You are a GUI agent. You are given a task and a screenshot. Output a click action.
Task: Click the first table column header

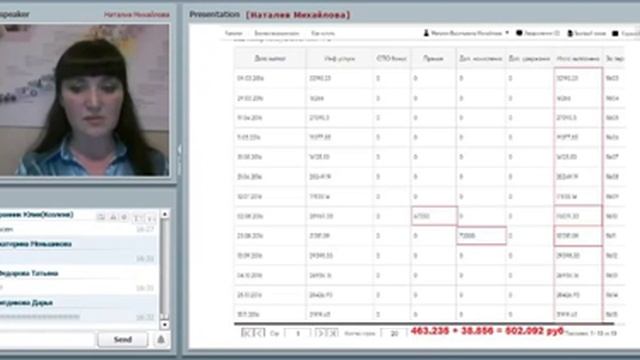[x=270, y=58]
